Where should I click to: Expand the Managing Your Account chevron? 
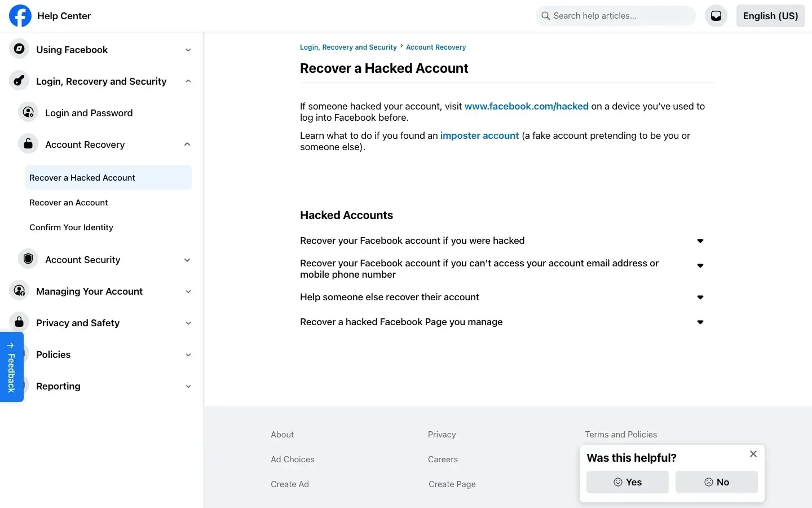point(188,291)
